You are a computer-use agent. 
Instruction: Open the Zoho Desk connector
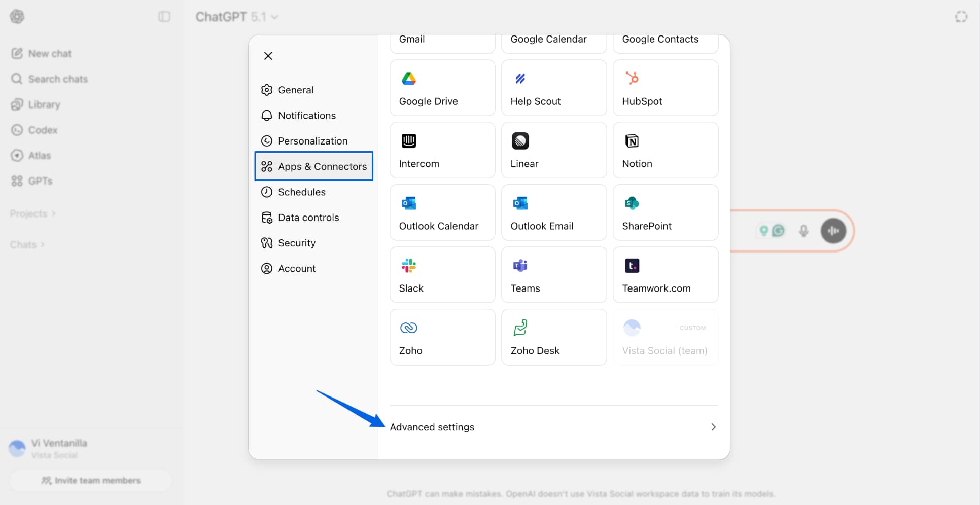click(553, 337)
